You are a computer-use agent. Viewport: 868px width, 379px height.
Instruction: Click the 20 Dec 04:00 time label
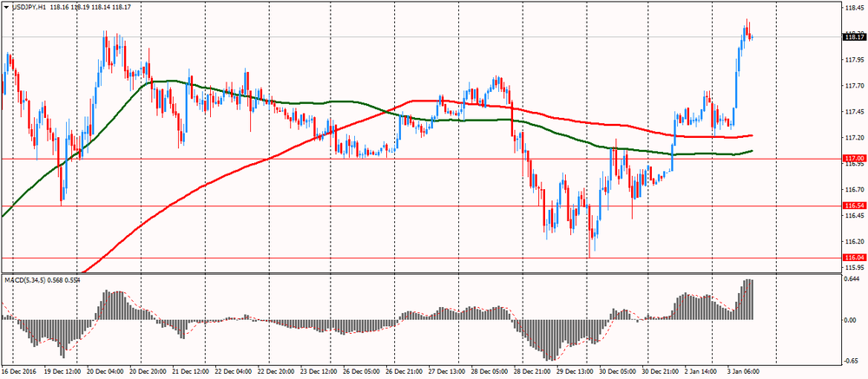point(106,371)
